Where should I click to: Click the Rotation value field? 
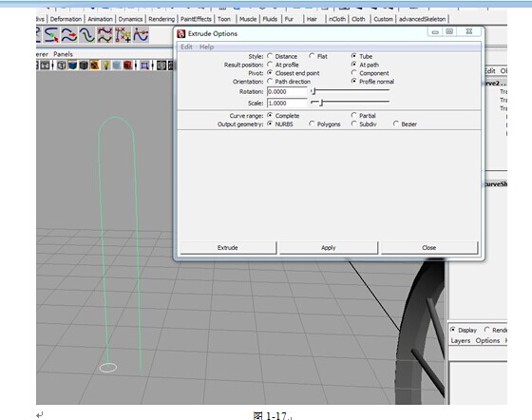[287, 91]
